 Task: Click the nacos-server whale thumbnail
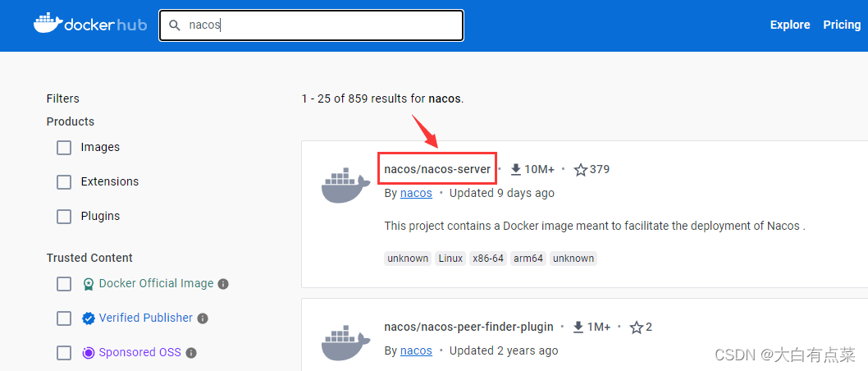click(345, 185)
